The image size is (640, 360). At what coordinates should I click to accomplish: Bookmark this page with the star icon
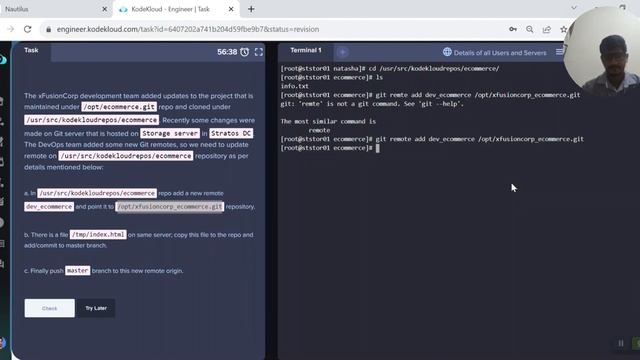(563, 29)
